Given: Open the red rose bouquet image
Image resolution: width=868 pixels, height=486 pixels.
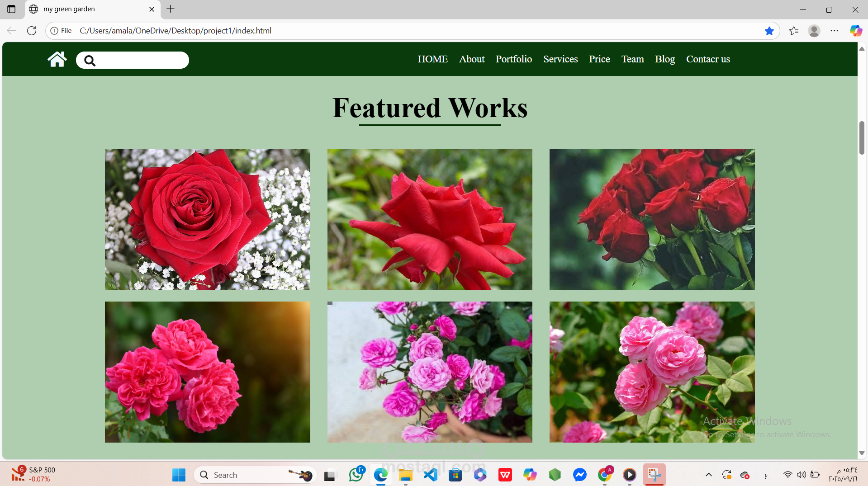Looking at the screenshot, I should [652, 219].
